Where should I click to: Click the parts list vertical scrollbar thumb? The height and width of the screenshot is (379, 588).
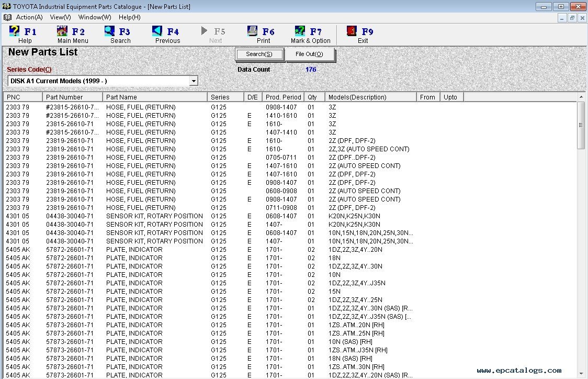click(x=581, y=125)
